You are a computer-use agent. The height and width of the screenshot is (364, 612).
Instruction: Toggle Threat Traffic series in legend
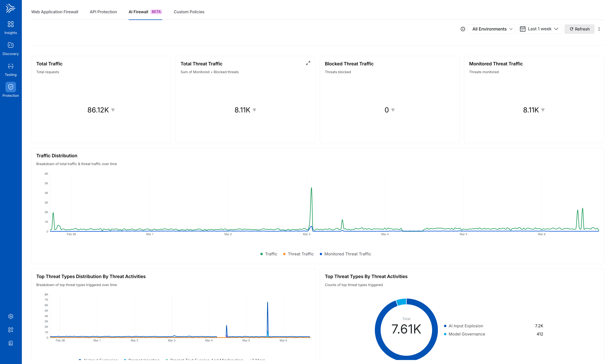(298, 254)
